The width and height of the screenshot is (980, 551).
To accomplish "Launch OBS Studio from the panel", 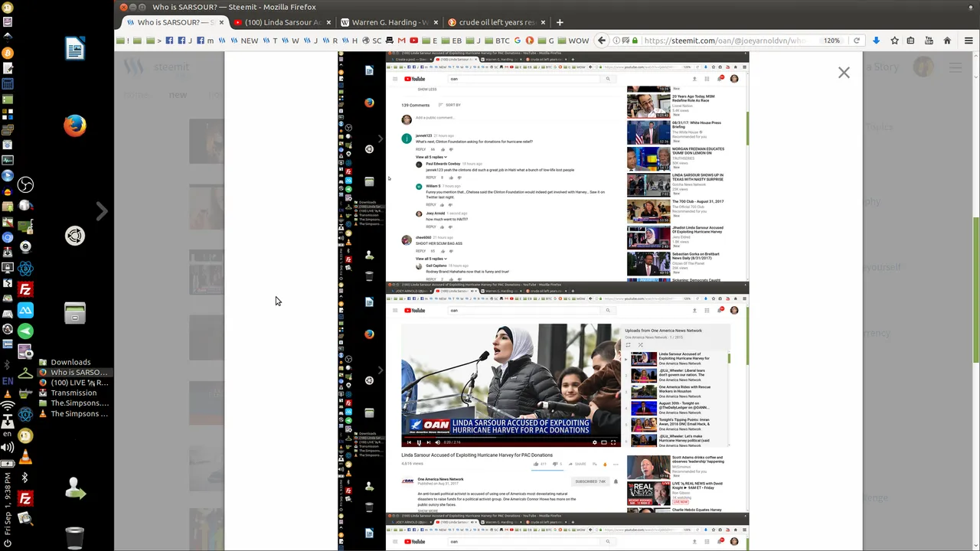I will point(25,184).
